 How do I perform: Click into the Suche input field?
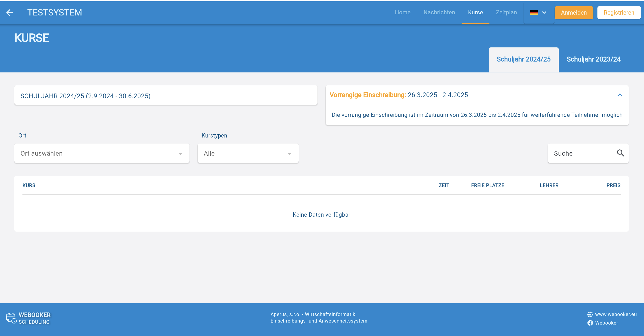(582, 153)
